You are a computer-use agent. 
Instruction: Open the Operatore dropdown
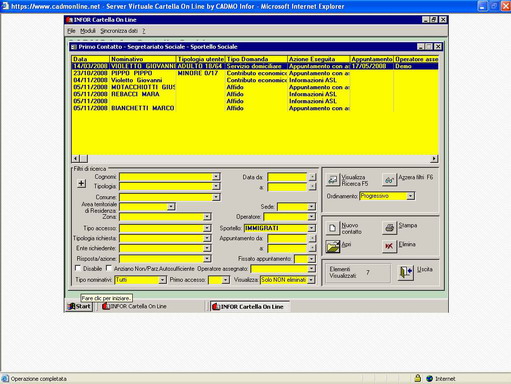tap(311, 217)
